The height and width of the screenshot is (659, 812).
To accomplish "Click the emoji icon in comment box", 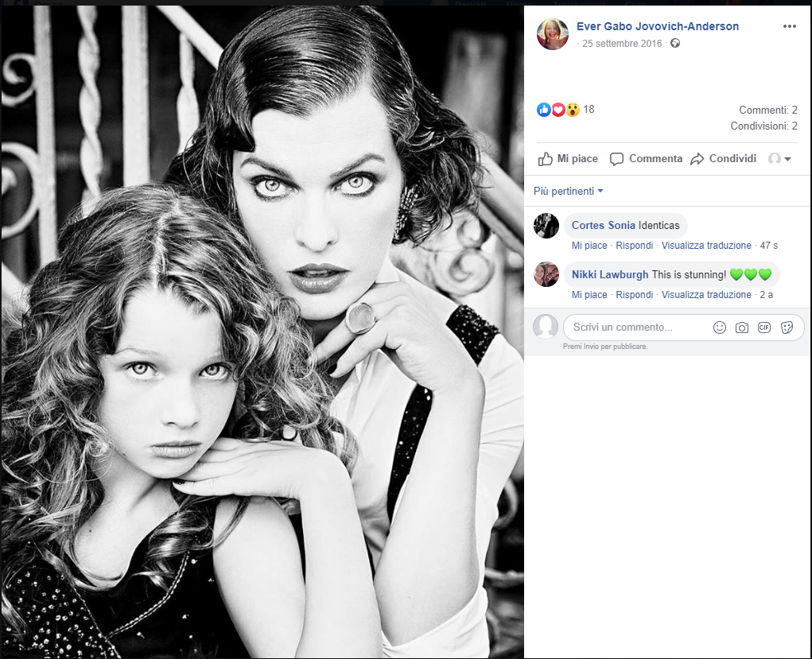I will 719,328.
